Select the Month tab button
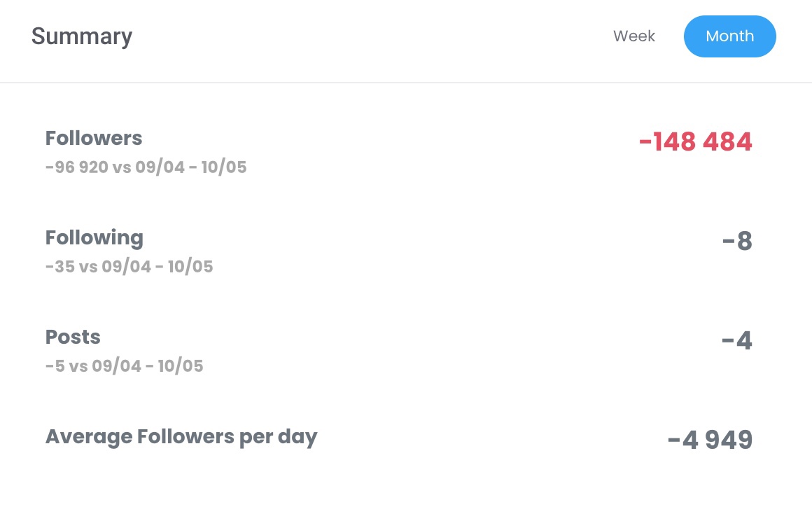This screenshot has width=812, height=521. 729,36
